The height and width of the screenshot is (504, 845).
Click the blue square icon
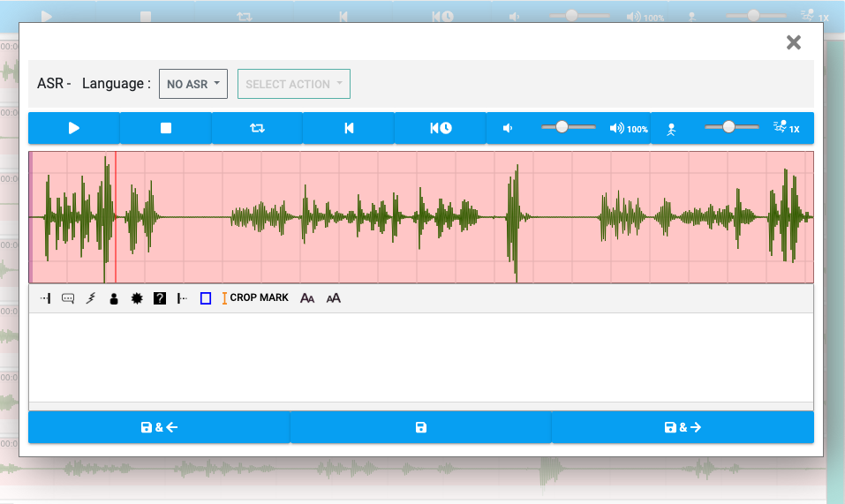coord(206,298)
